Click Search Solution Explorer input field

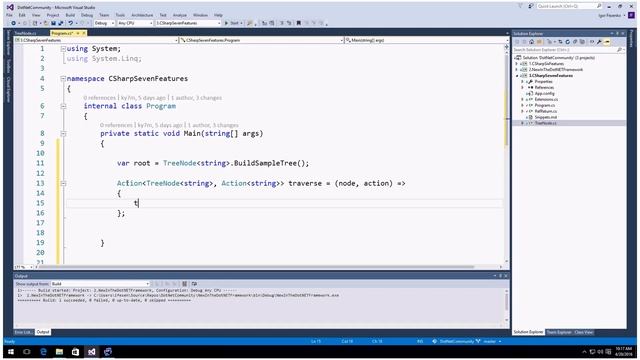(x=569, y=50)
